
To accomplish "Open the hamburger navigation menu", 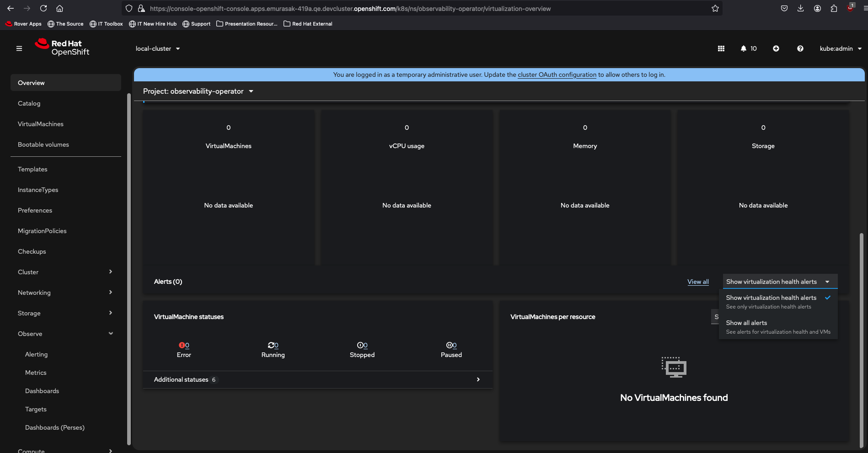I will coord(19,48).
